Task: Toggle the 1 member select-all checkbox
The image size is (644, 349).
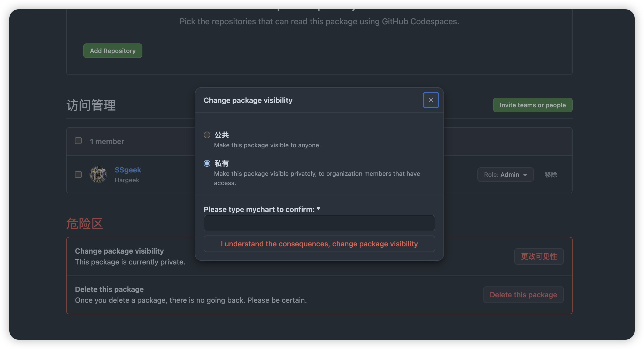Action: (78, 141)
